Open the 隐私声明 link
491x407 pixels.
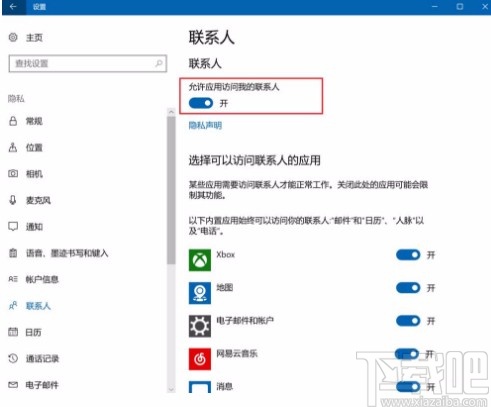coord(205,125)
